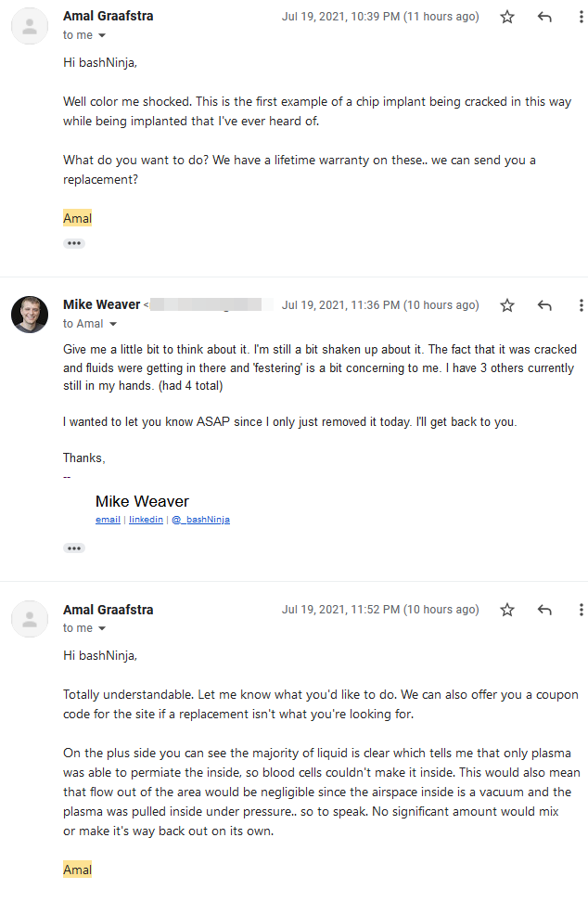Star Mike Weaver's 11:36 PM email

pos(507,305)
